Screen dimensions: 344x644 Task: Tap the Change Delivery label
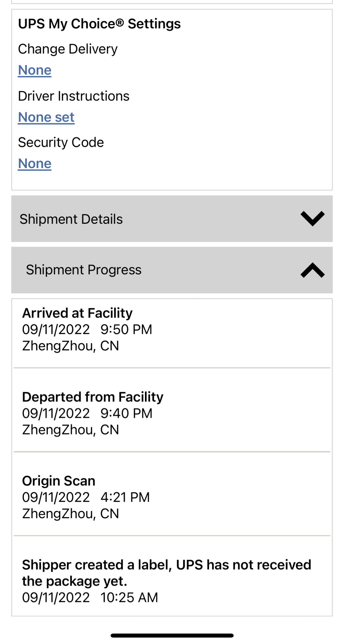coord(68,49)
